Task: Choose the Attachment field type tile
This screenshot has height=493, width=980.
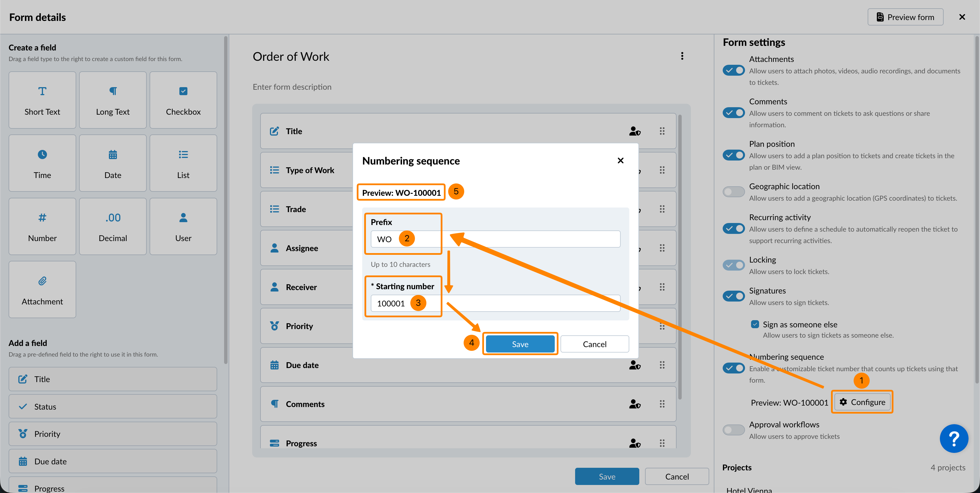Action: point(42,289)
